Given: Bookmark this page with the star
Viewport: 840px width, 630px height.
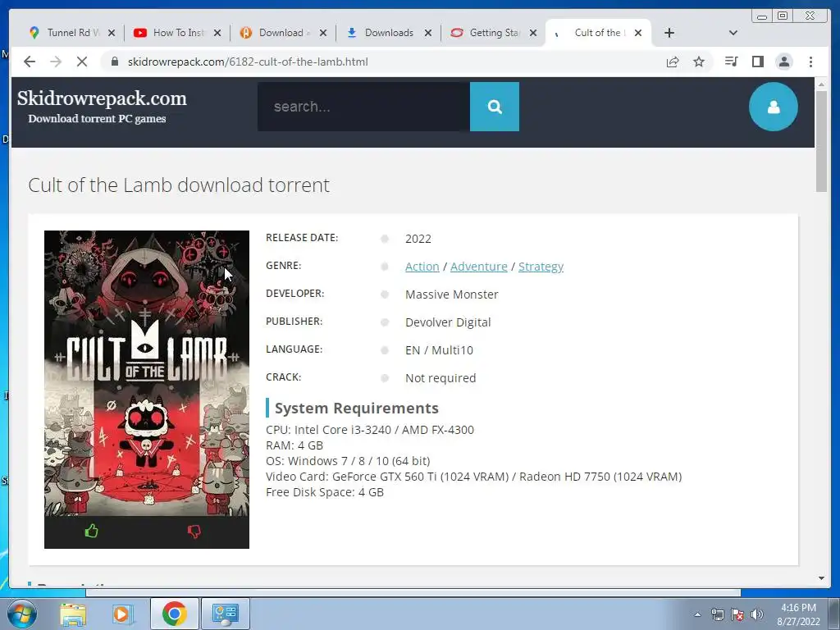Looking at the screenshot, I should pyautogui.click(x=699, y=62).
